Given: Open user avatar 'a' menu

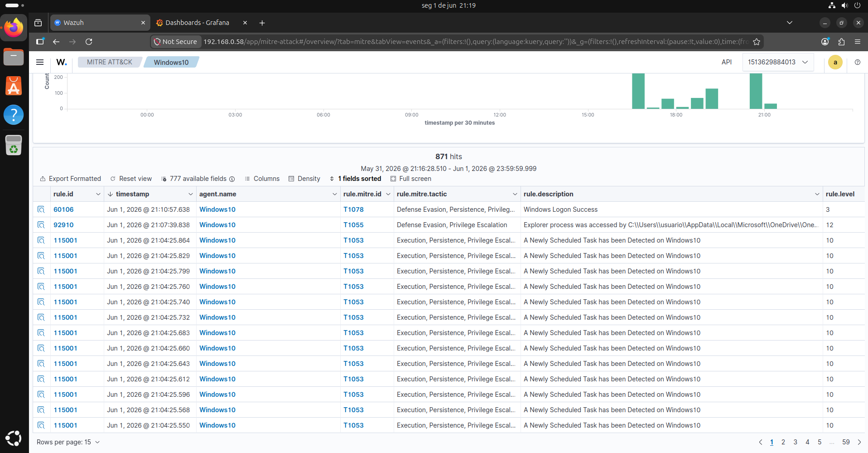Looking at the screenshot, I should pyautogui.click(x=835, y=62).
